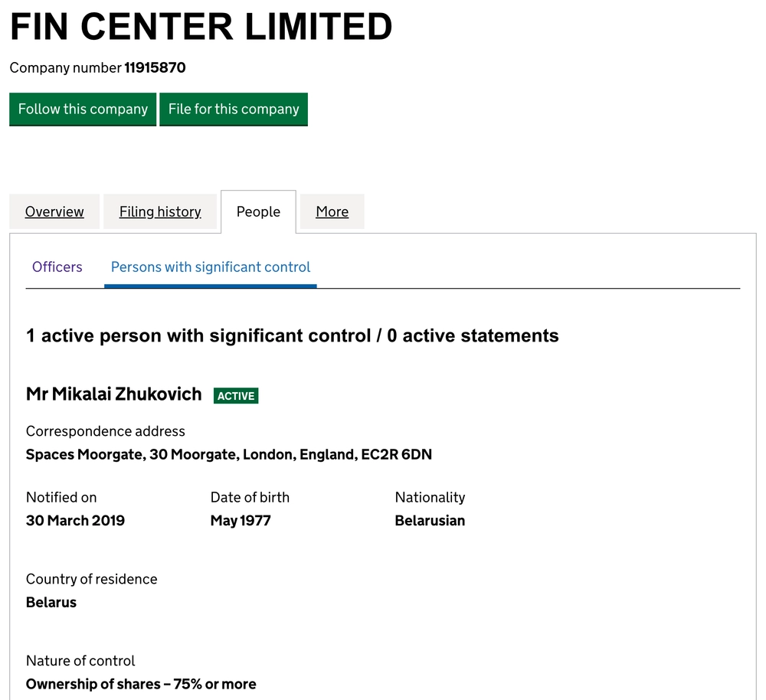The height and width of the screenshot is (700, 766).
Task: Click the Country of residence value Belarus
Action: [x=51, y=602]
